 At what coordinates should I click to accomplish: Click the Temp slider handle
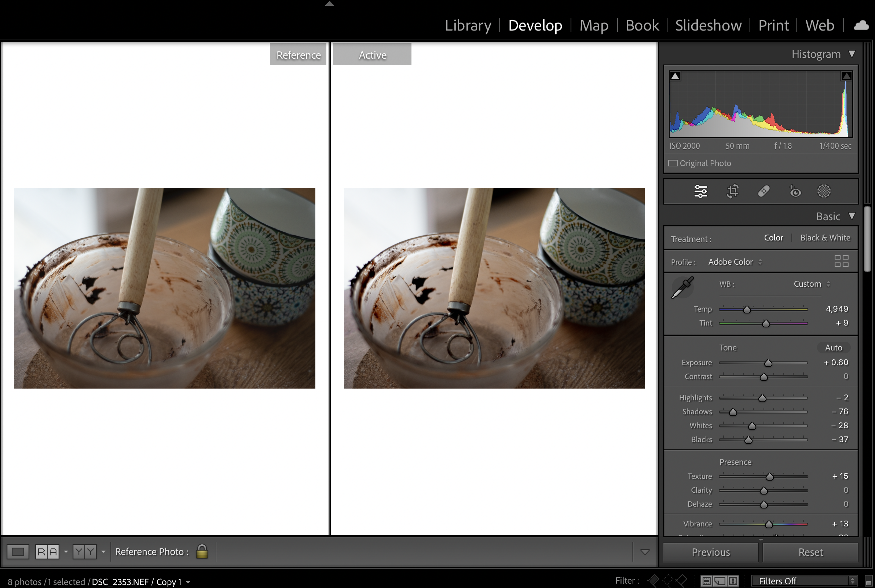pyautogui.click(x=747, y=309)
